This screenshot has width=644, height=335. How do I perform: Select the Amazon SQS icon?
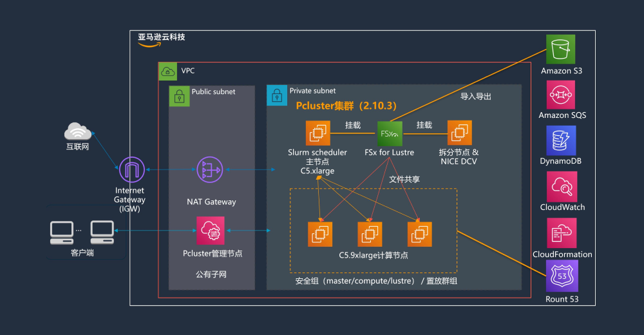[561, 95]
